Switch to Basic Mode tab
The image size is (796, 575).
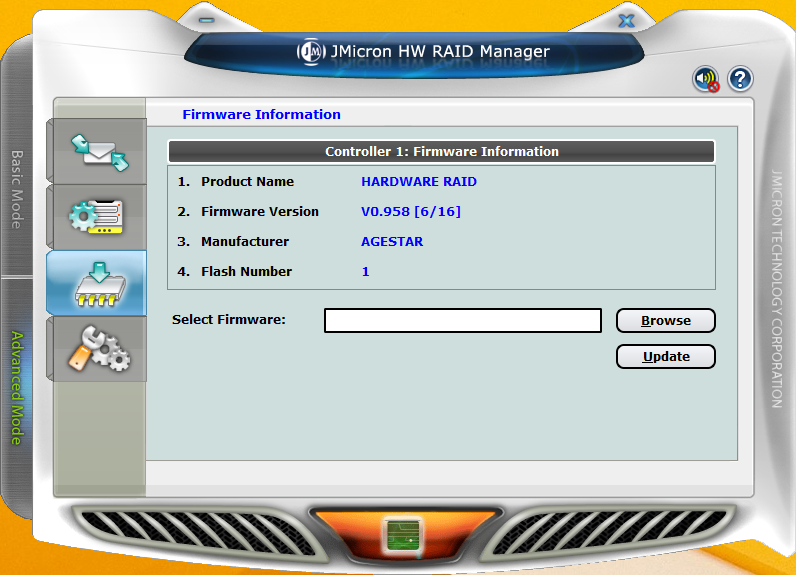[17, 189]
